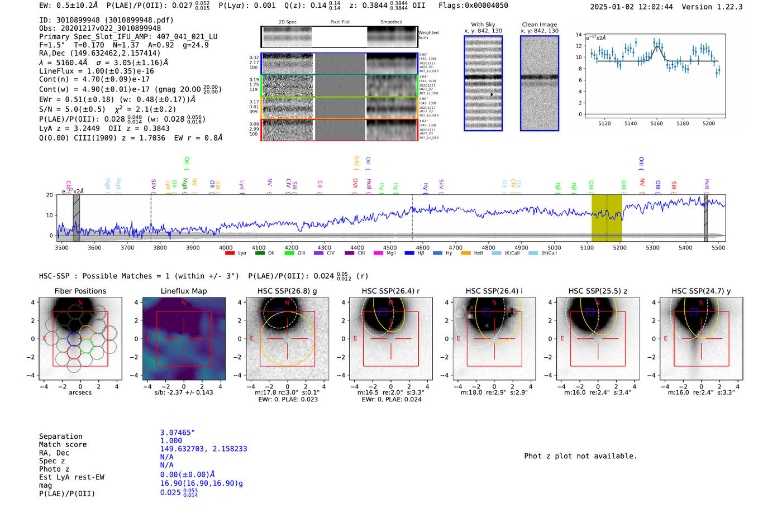The height and width of the screenshot is (532, 782).
Task: Open the Fiber Positions cutout
Action: coord(80,339)
